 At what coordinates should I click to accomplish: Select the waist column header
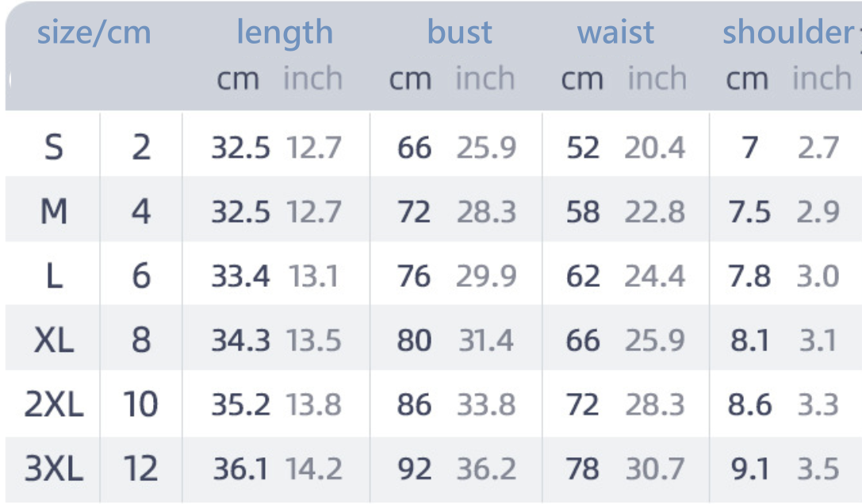pos(615,32)
